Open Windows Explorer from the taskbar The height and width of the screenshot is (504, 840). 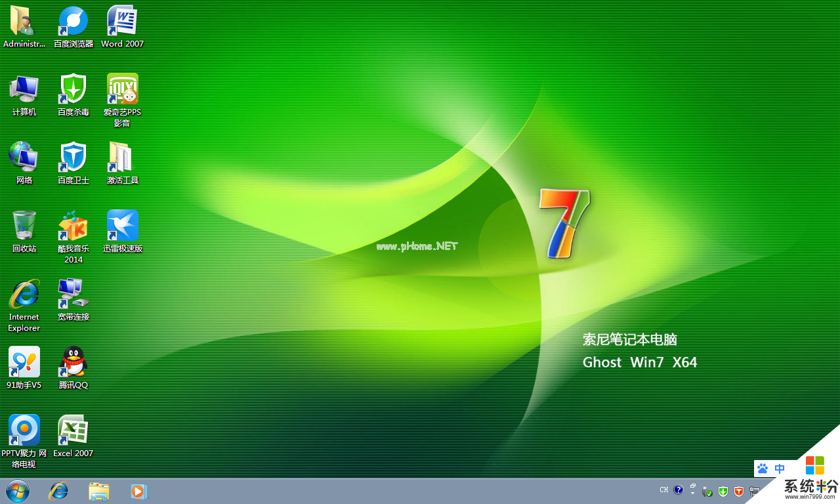tap(99, 491)
